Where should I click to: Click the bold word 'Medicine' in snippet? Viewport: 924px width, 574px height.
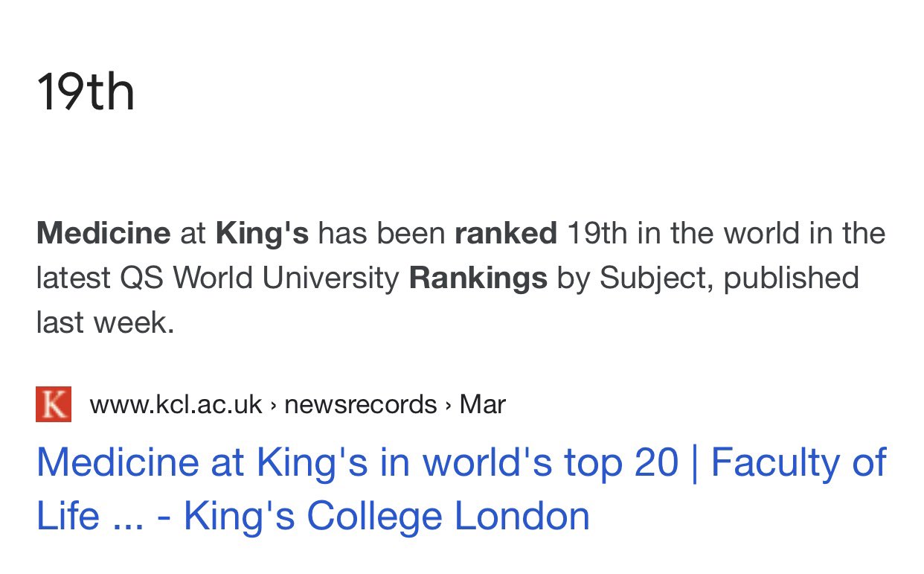(103, 234)
